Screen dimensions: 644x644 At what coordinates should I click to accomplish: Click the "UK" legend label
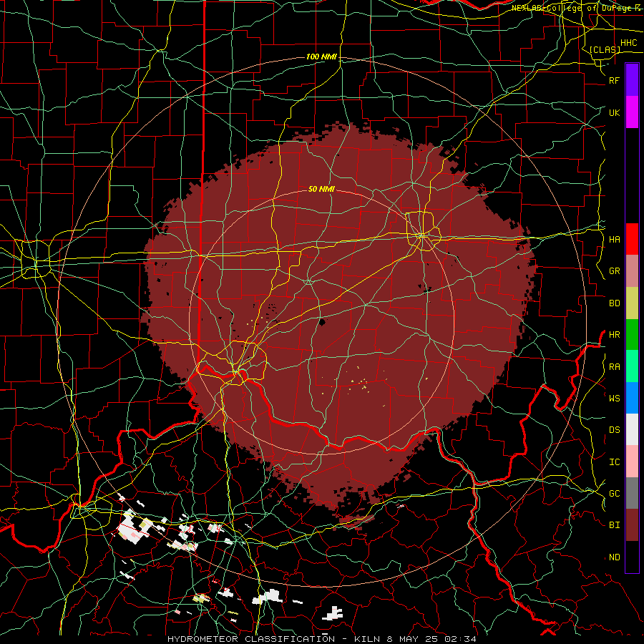coord(614,113)
